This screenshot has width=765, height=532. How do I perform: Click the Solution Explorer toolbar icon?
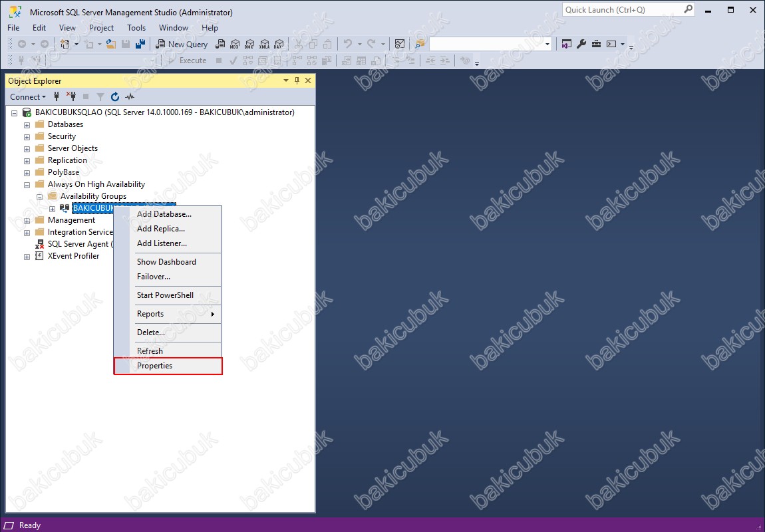coord(566,44)
